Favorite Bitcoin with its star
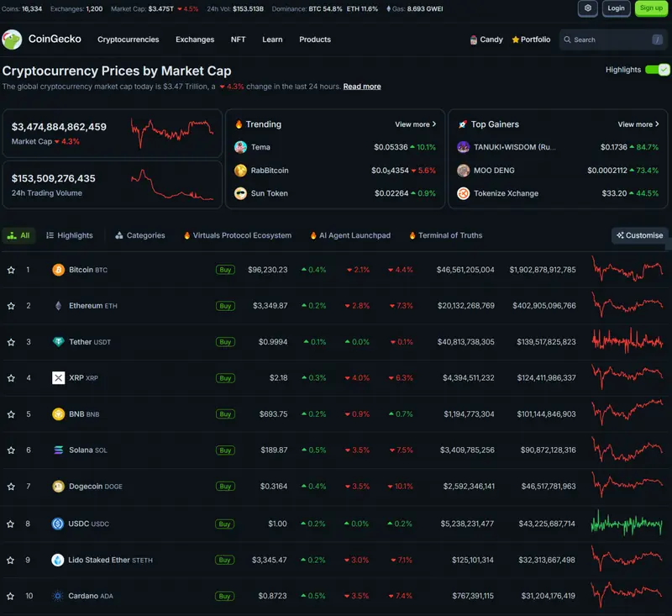 click(11, 270)
